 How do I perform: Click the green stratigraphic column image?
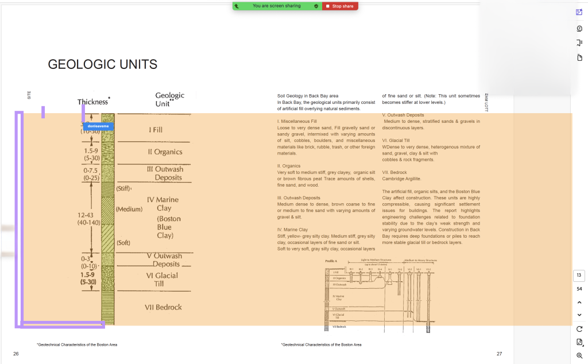pos(108,218)
